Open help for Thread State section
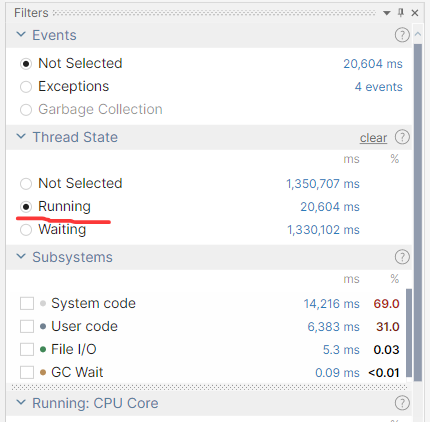Image resolution: width=430 pixels, height=422 pixels. [402, 137]
